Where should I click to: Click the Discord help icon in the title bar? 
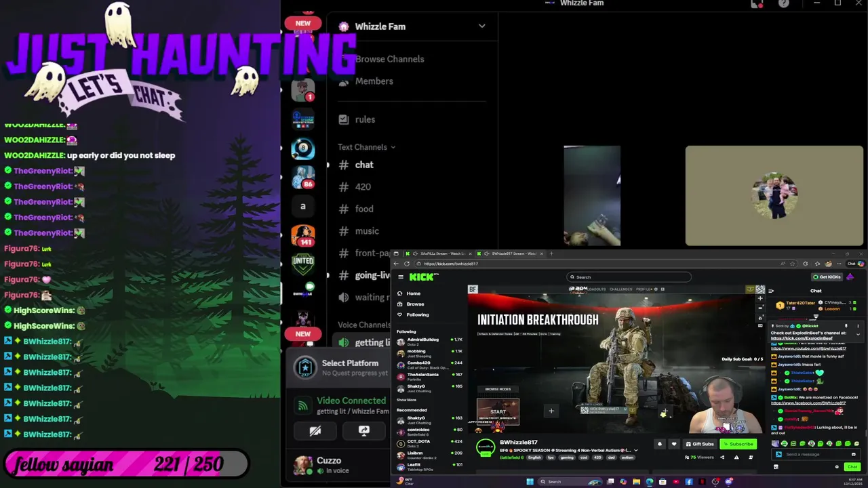tap(783, 4)
